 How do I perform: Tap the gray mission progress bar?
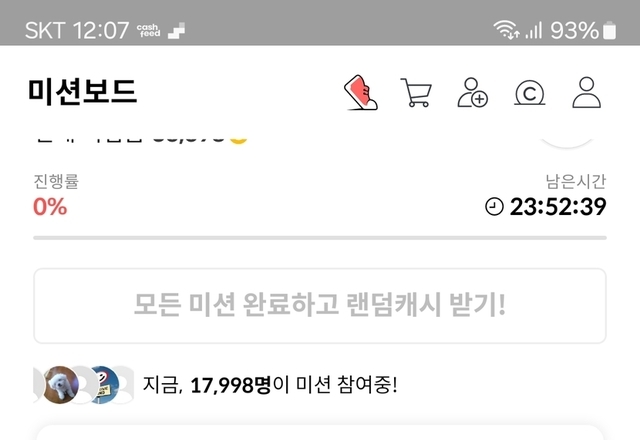click(x=320, y=238)
